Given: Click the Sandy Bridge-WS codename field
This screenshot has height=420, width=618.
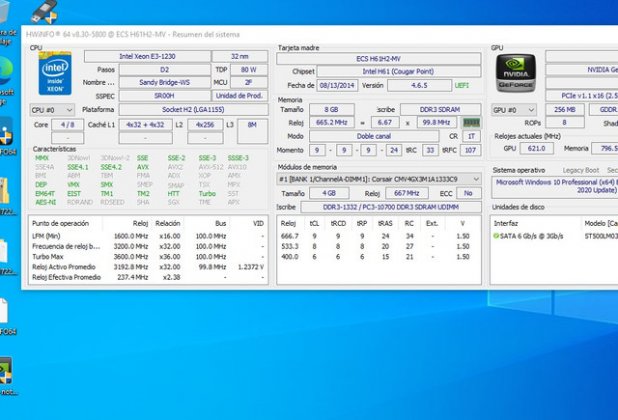Looking at the screenshot, I should 164,82.
